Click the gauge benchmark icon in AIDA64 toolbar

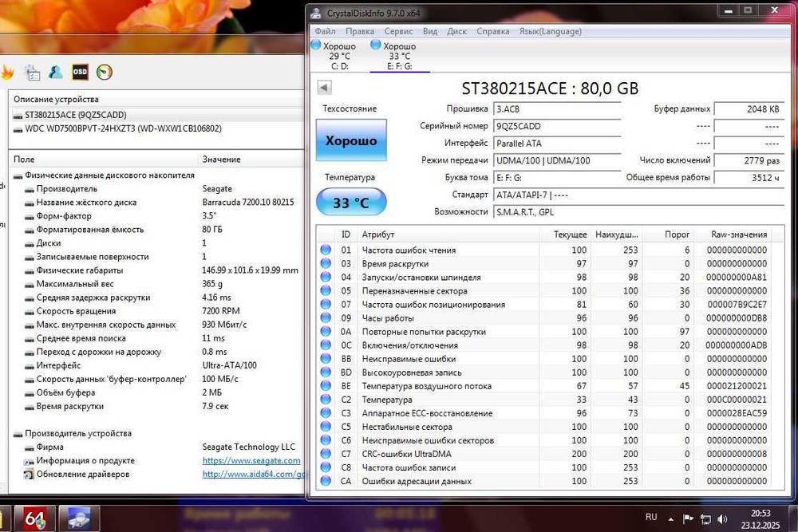tap(105, 73)
